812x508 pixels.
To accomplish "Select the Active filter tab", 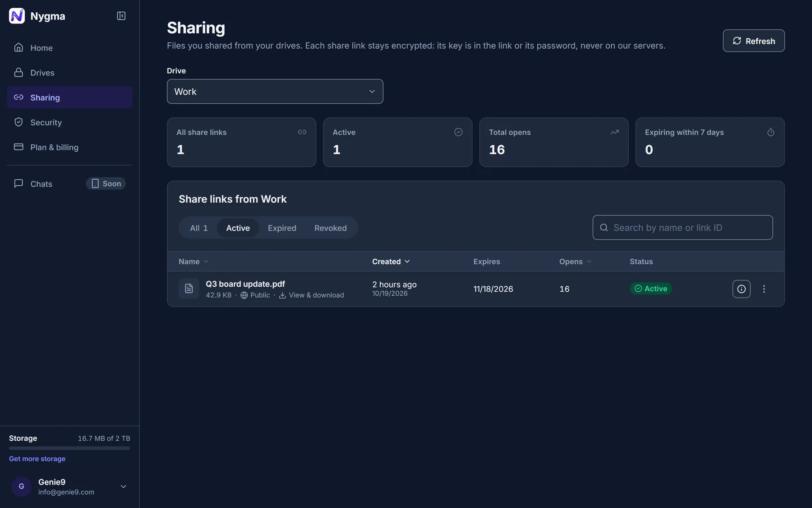I will (x=238, y=228).
